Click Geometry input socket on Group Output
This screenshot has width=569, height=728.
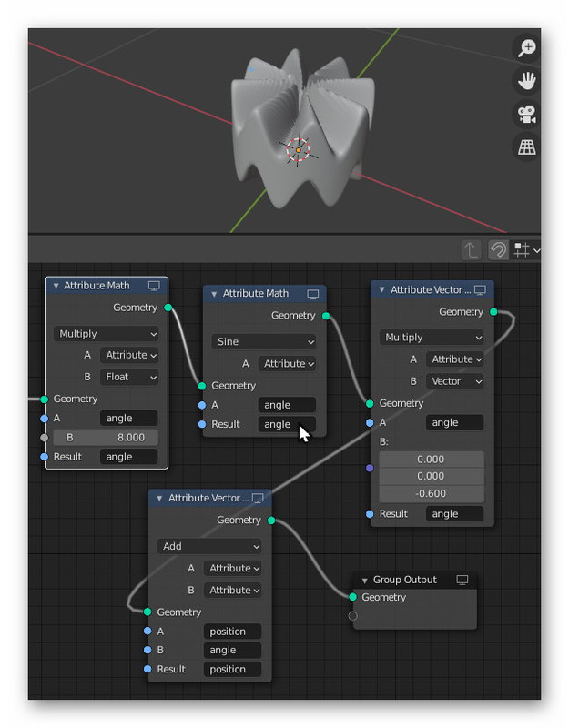[x=353, y=597]
